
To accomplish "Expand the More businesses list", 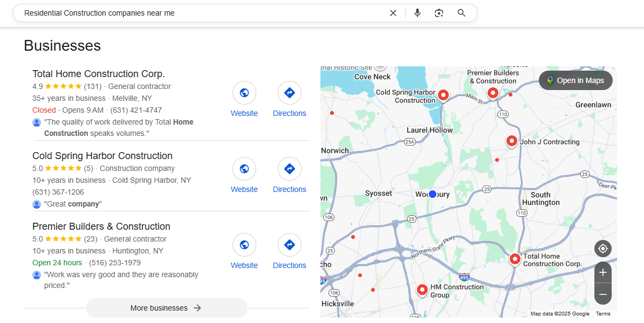I will click(x=166, y=308).
